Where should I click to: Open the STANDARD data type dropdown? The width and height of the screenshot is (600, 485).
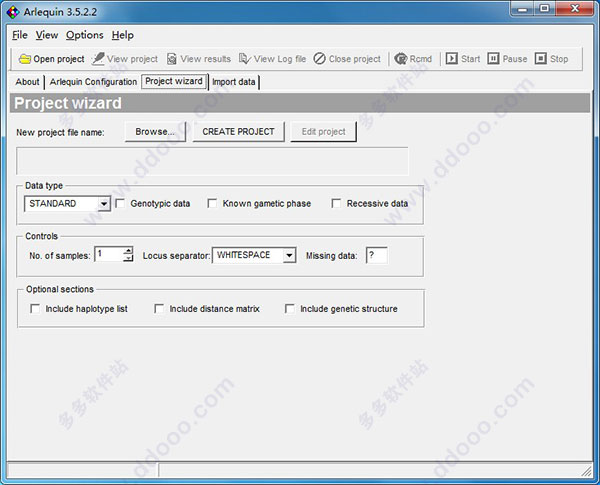(104, 204)
